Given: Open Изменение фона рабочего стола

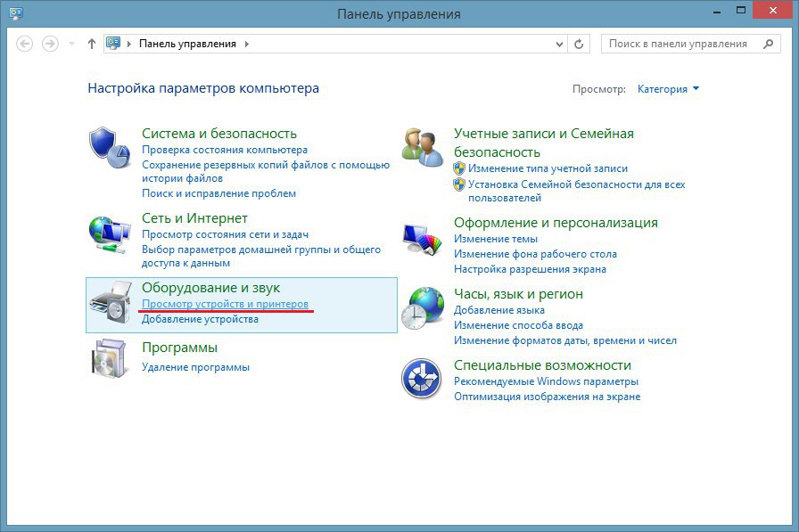Looking at the screenshot, I should (535, 254).
